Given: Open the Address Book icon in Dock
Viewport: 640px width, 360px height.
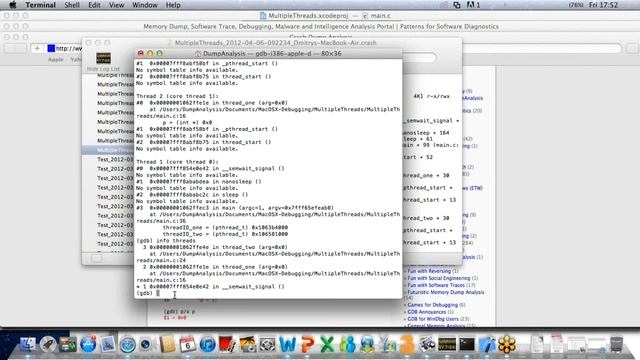Looking at the screenshot, I should 167,344.
